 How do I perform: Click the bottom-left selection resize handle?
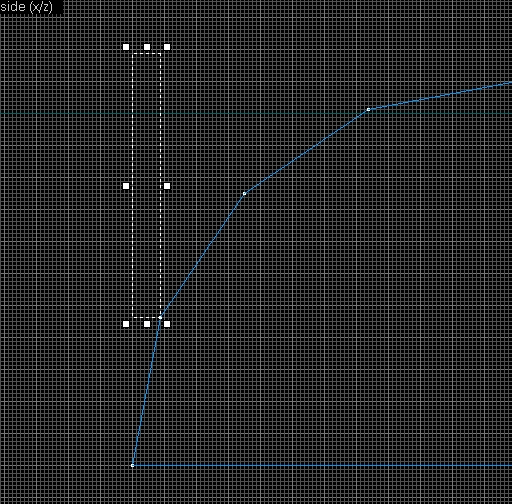click(126, 324)
